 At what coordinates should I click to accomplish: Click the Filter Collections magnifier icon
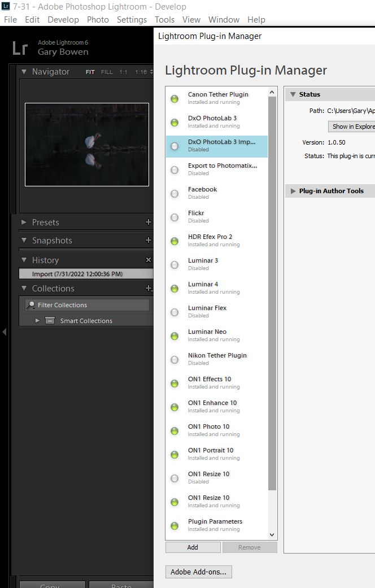tap(30, 305)
